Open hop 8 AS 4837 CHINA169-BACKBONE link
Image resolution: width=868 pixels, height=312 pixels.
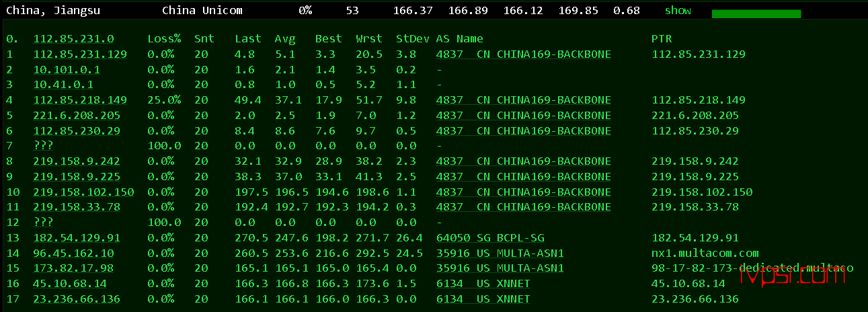(x=524, y=161)
